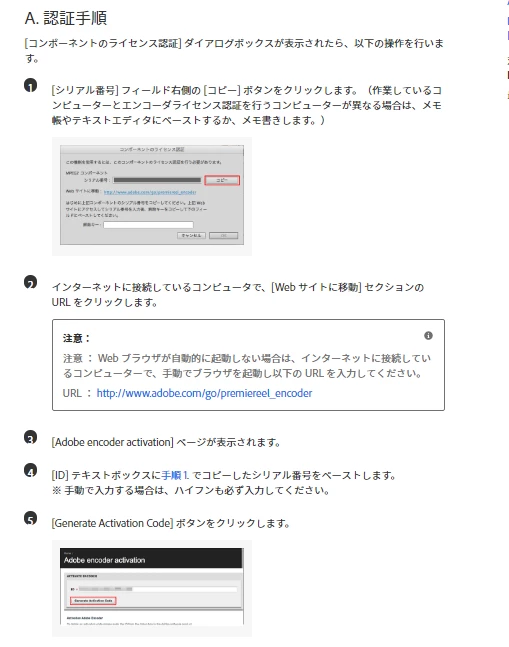
Task: Click the ID text box in activation image
Action: tap(158, 589)
